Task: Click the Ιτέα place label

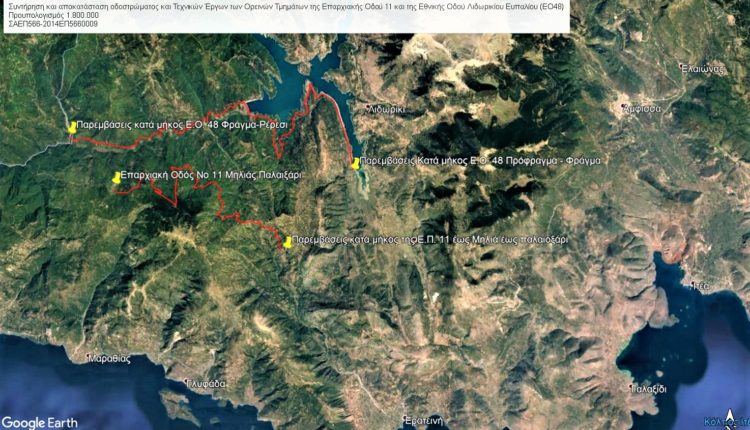Action: 700,286
